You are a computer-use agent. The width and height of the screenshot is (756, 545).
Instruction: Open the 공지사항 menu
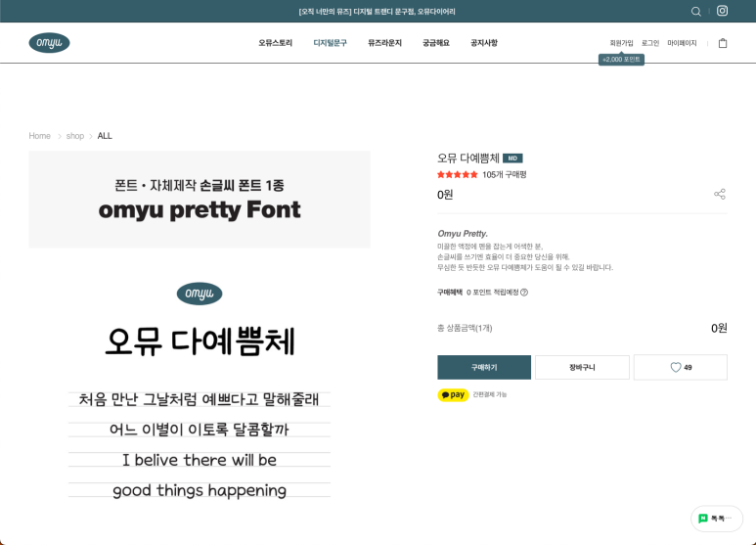pos(484,43)
